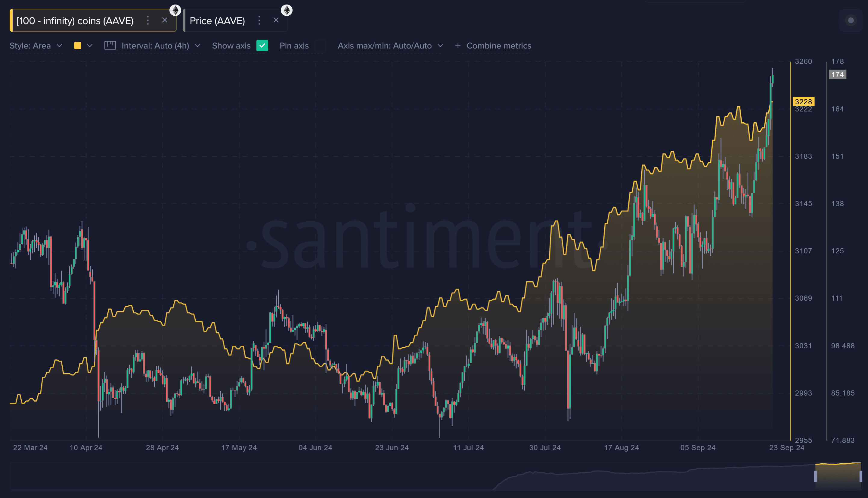Select the Price (AAVE) metric tab
The height and width of the screenshot is (498, 868).
pos(235,20)
